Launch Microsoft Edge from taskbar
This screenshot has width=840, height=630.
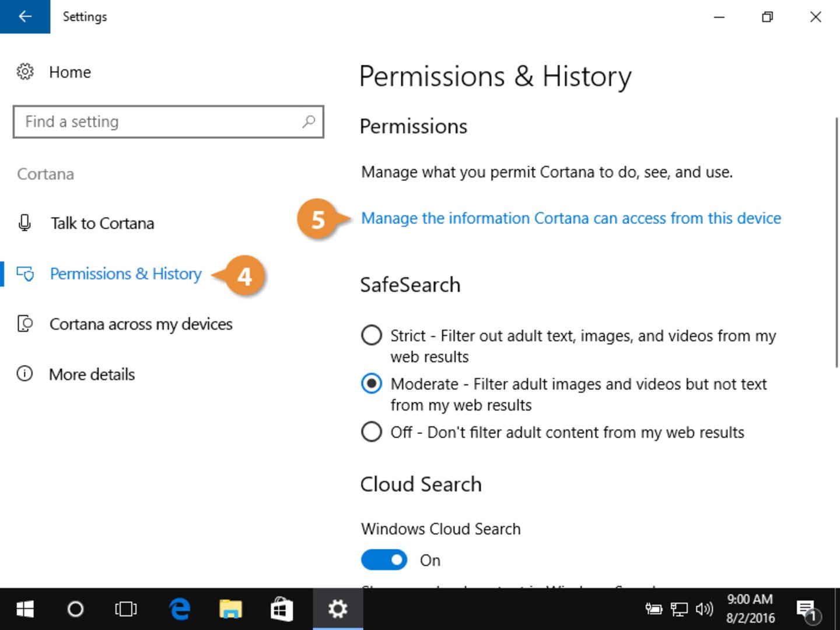point(180,610)
